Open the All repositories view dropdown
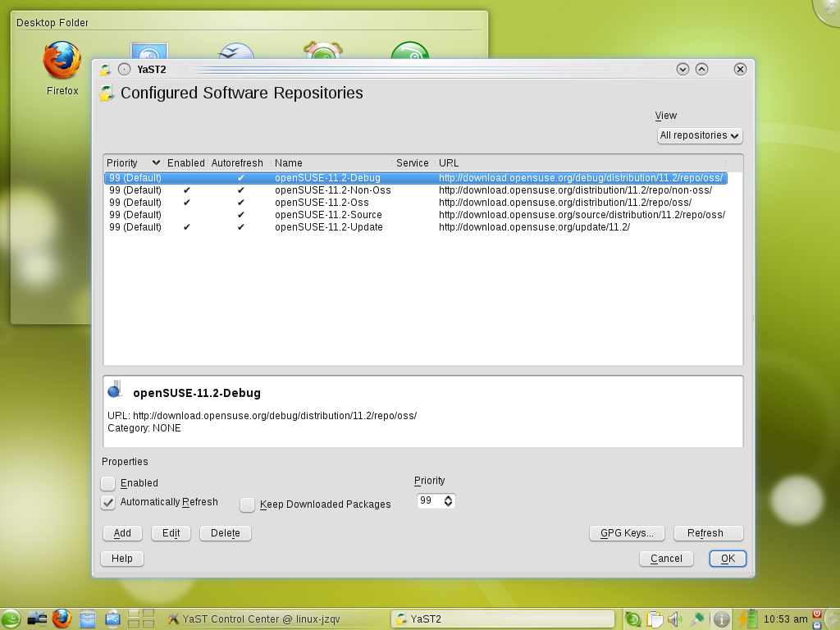 [700, 135]
